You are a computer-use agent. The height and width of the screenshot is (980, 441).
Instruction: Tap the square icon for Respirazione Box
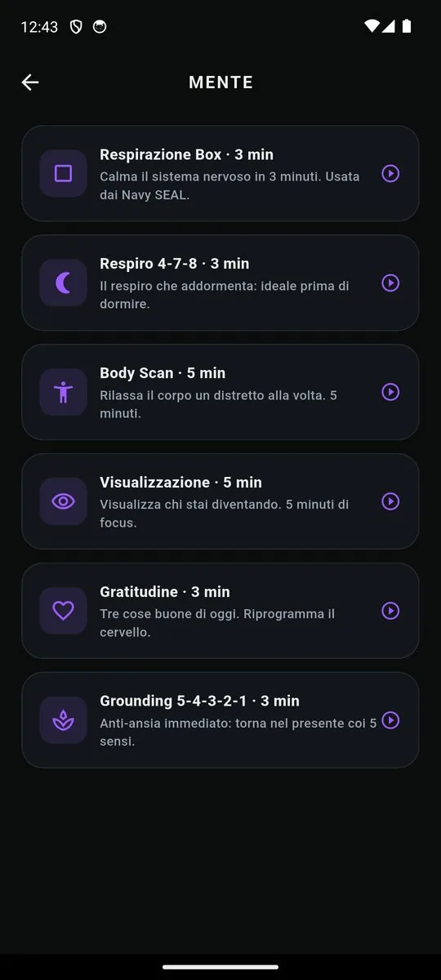[x=63, y=173]
